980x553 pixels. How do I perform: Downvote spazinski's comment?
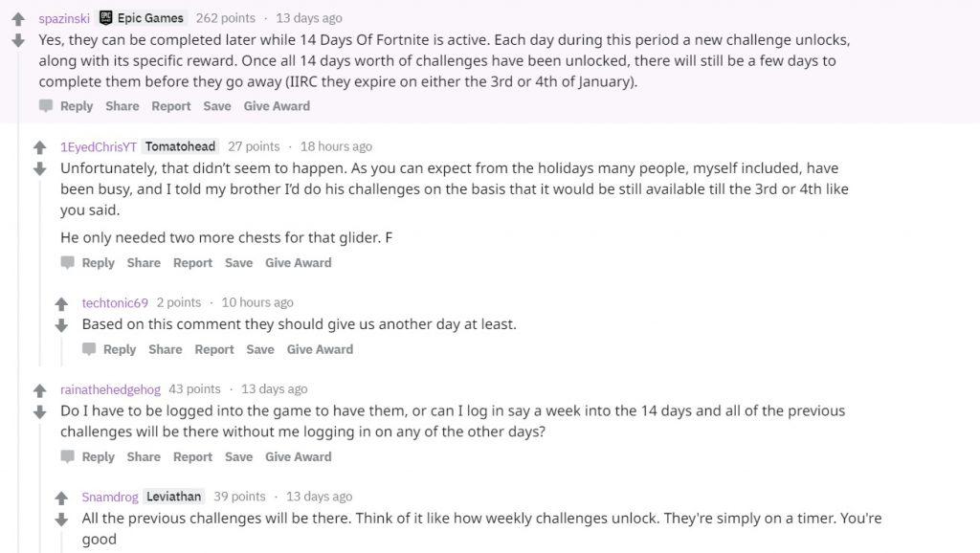[17, 41]
